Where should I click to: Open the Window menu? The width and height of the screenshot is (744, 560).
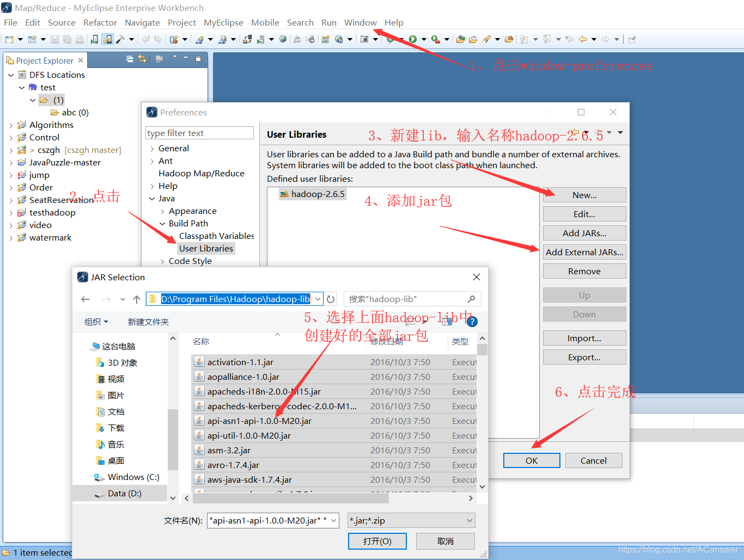click(361, 23)
